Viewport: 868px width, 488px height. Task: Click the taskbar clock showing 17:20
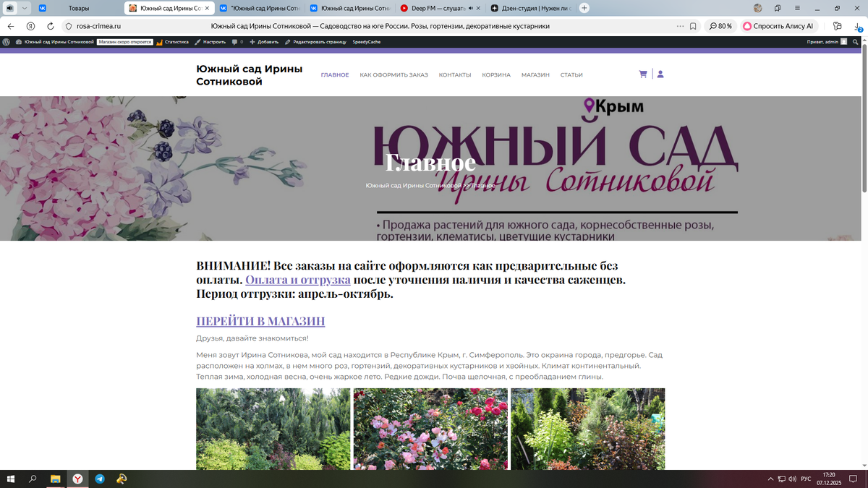point(828,479)
